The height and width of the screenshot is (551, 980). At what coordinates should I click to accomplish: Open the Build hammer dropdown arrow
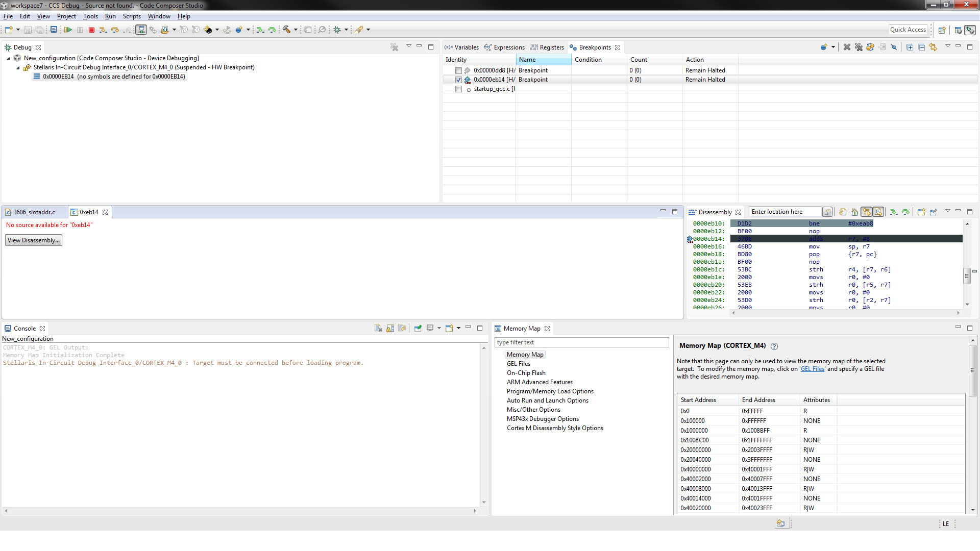click(296, 30)
